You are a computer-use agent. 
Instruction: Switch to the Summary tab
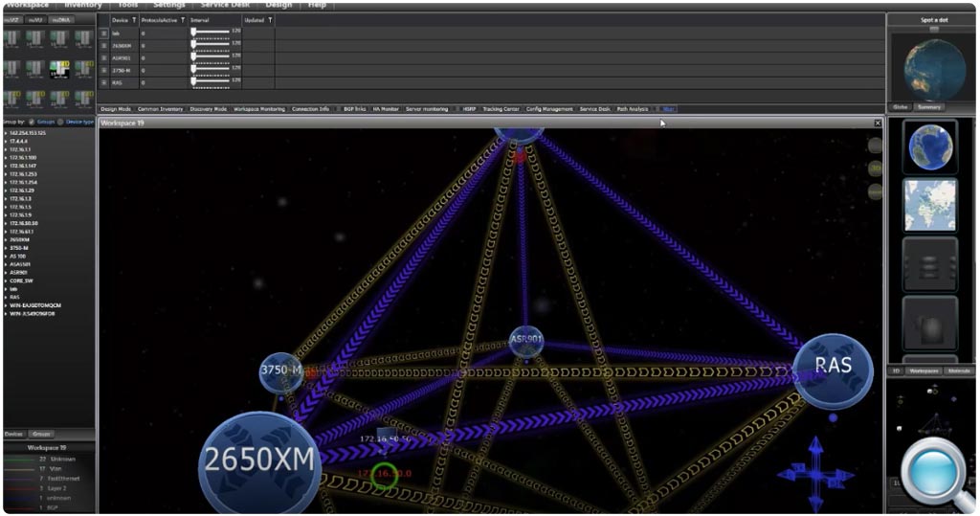tap(928, 107)
